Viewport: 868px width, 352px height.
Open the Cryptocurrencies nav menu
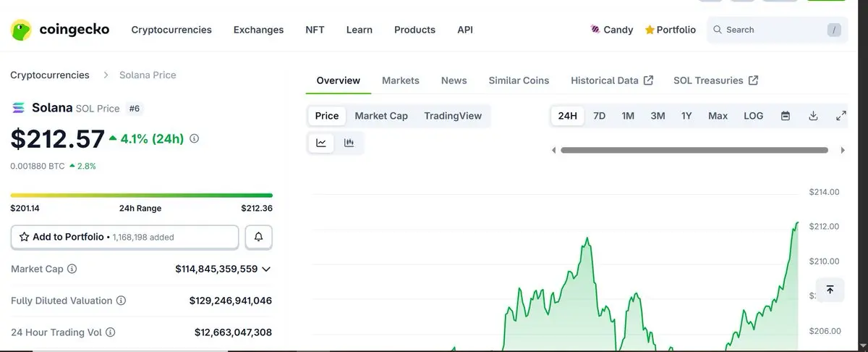[171, 30]
